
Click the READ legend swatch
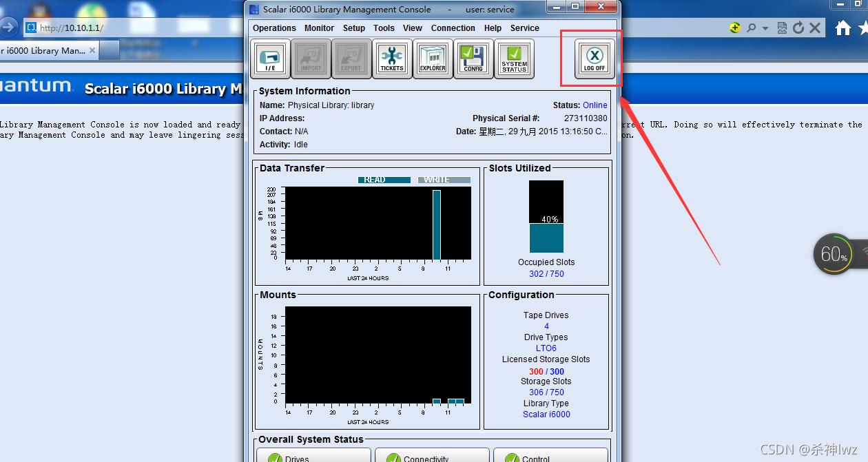384,180
